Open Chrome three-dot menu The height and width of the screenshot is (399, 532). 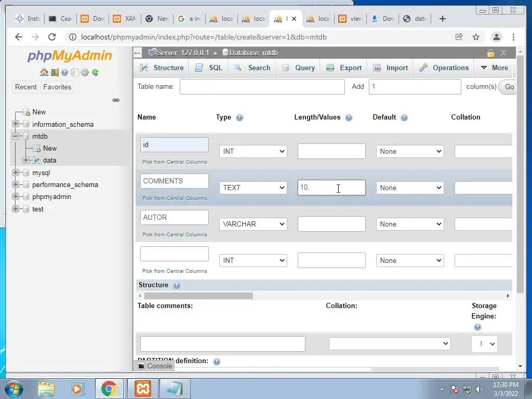(513, 37)
